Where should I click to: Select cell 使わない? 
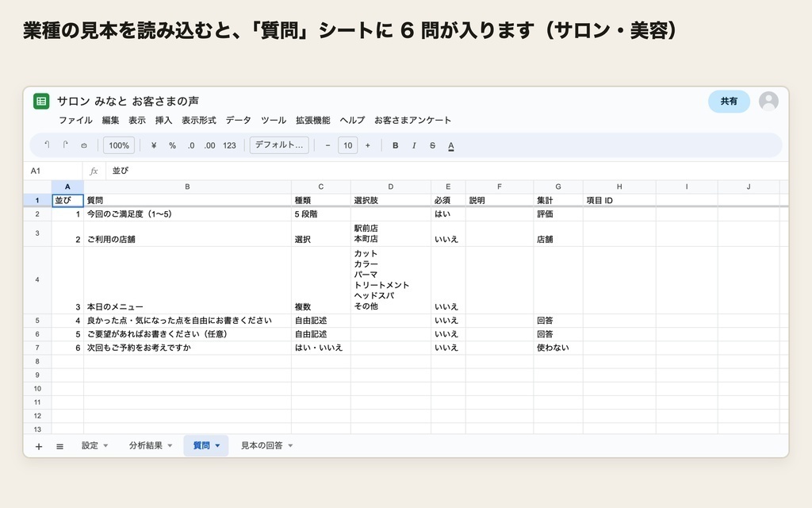tap(558, 348)
